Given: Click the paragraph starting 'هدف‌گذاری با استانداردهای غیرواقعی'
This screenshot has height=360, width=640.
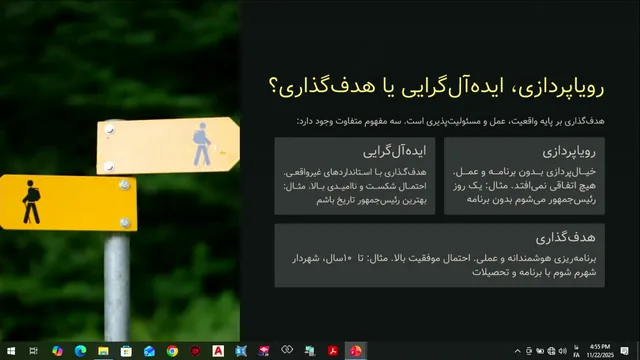Looking at the screenshot, I should [355, 186].
